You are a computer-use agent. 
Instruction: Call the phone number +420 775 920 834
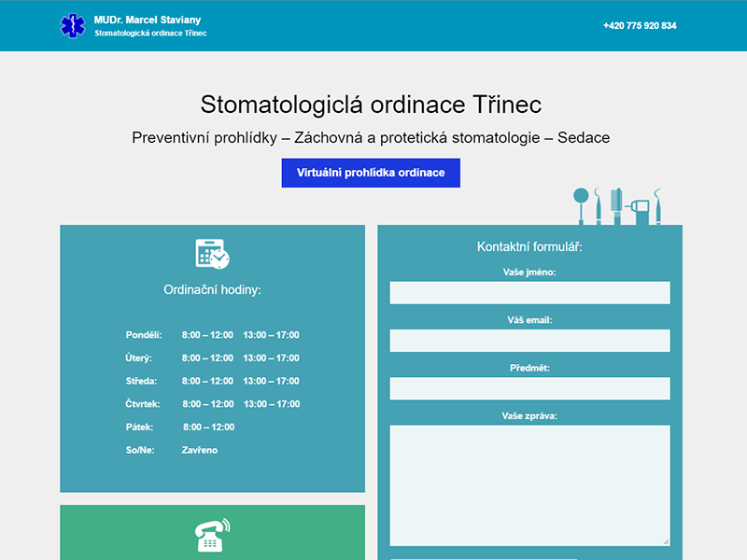click(640, 26)
